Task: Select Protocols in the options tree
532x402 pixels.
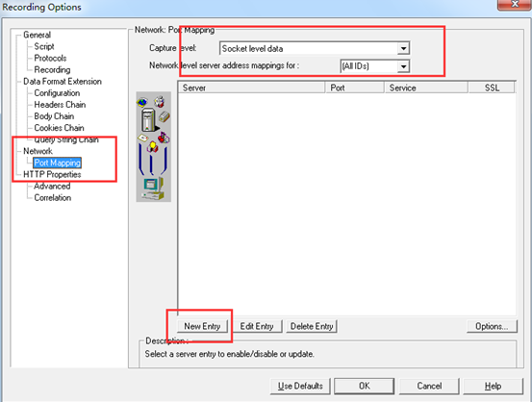Action: click(50, 58)
